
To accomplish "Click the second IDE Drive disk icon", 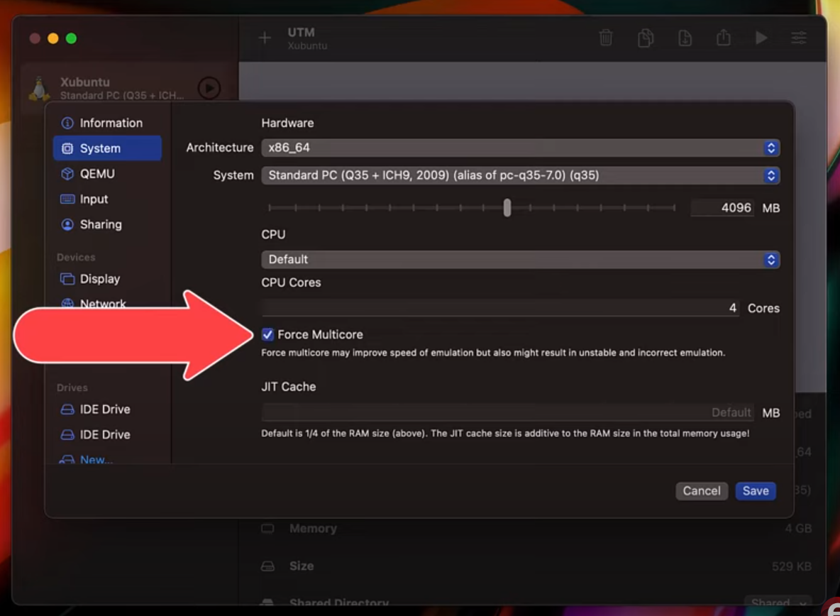I will 67,435.
